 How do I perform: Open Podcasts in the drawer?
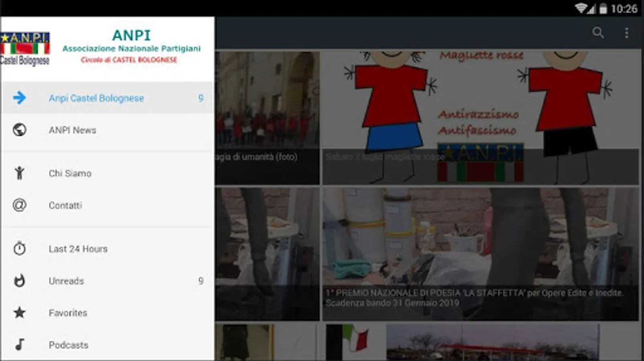(107, 345)
